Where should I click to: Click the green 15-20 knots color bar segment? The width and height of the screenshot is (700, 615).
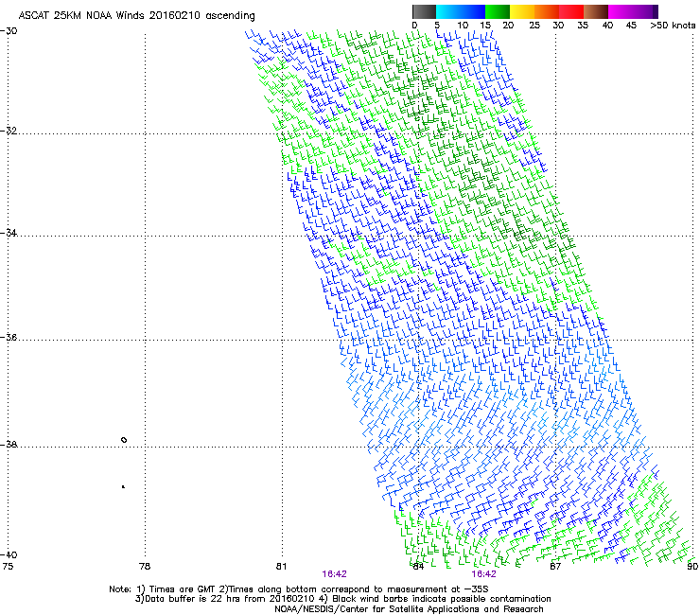click(498, 11)
